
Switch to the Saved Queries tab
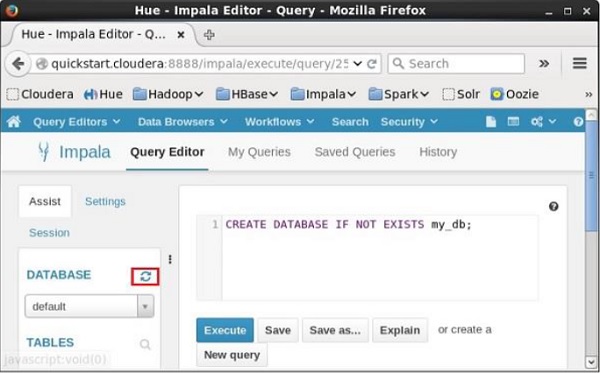(355, 152)
